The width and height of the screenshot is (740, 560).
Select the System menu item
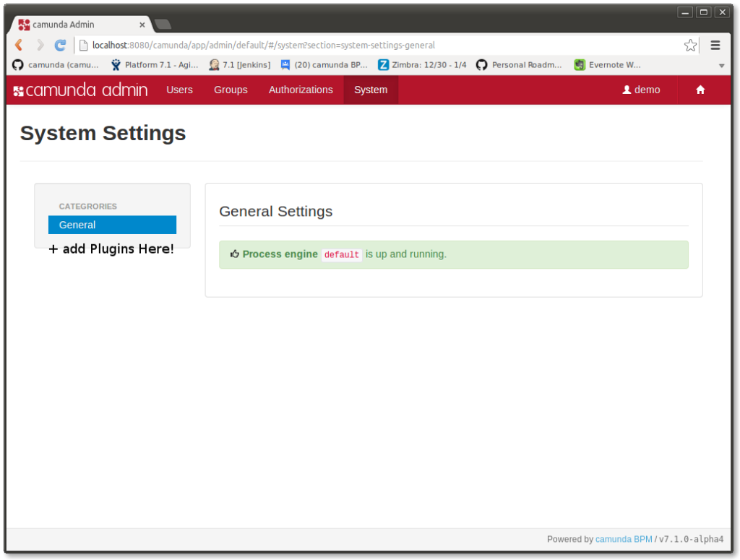(x=371, y=90)
